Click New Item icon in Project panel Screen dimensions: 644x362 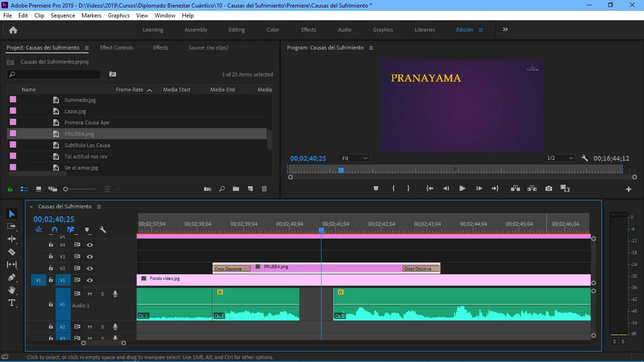click(250, 189)
